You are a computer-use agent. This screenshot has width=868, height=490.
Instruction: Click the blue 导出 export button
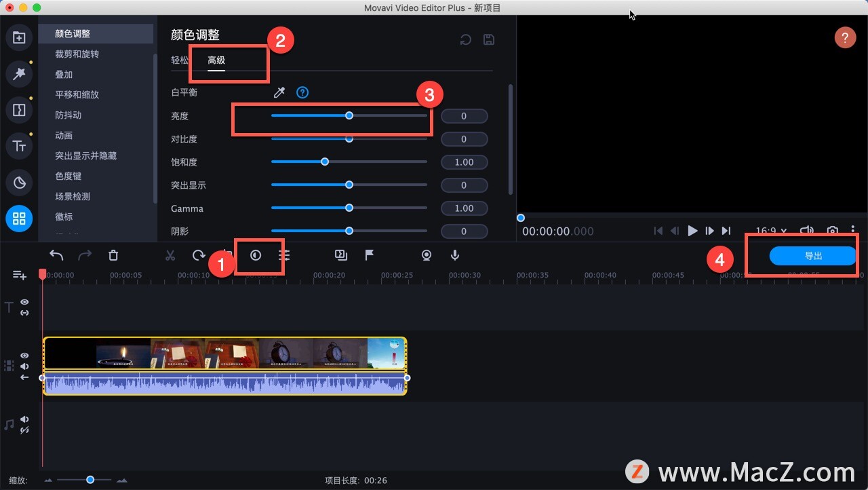(813, 256)
